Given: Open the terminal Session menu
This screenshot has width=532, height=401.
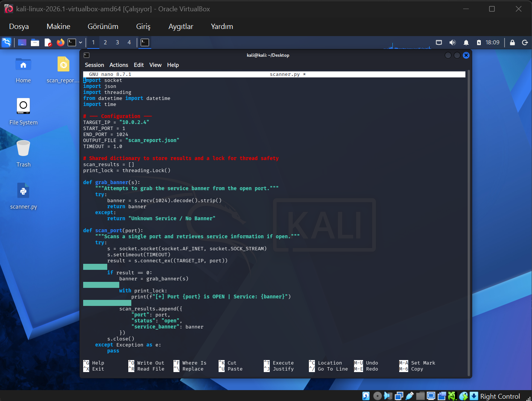Looking at the screenshot, I should pos(94,65).
